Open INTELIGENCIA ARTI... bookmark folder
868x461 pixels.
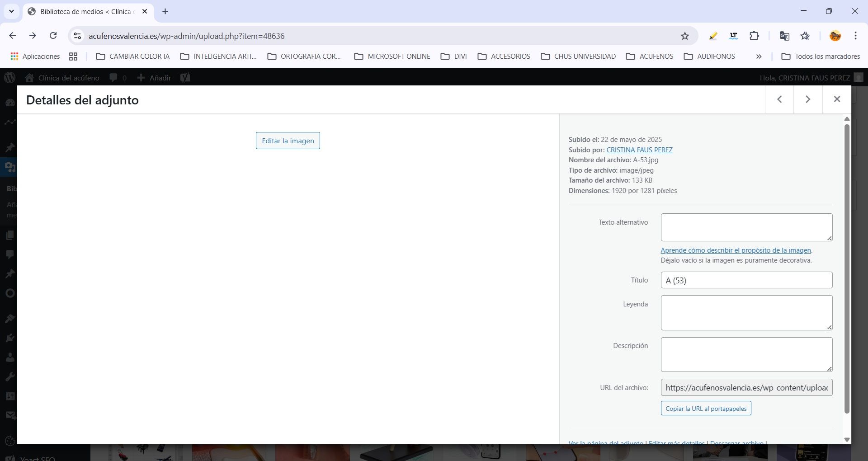[x=218, y=56]
